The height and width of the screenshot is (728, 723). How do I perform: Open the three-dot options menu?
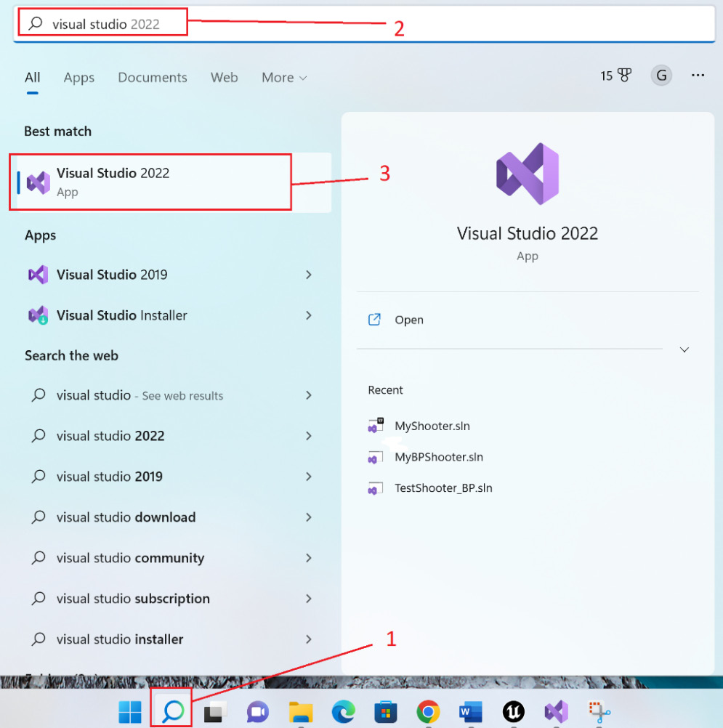click(x=698, y=76)
